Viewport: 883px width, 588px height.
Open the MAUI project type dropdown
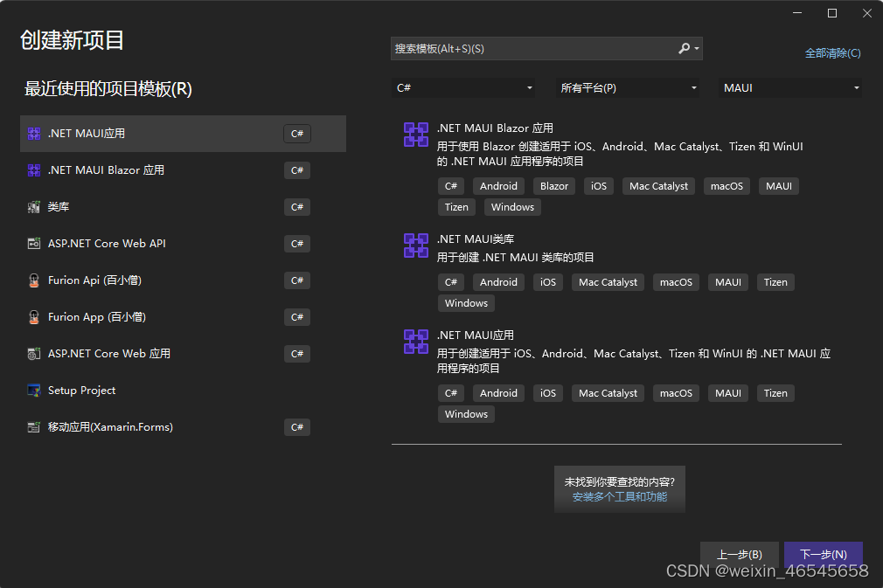(x=790, y=87)
